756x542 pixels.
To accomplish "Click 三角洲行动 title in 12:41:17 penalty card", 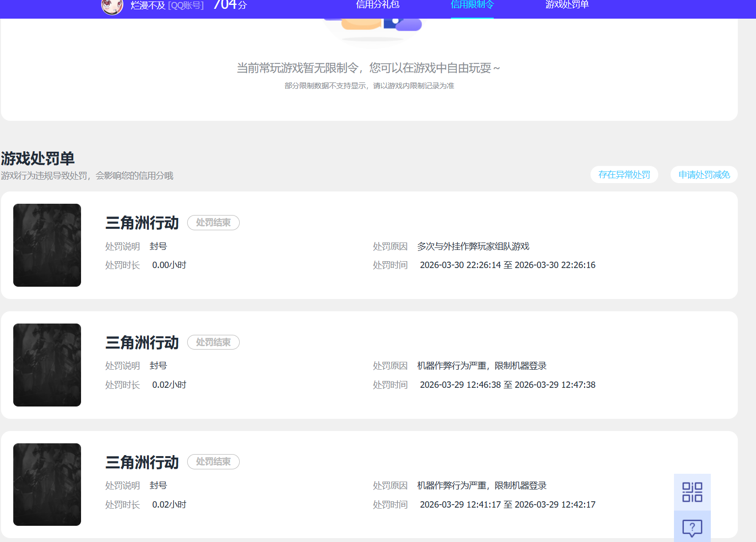I will [142, 462].
